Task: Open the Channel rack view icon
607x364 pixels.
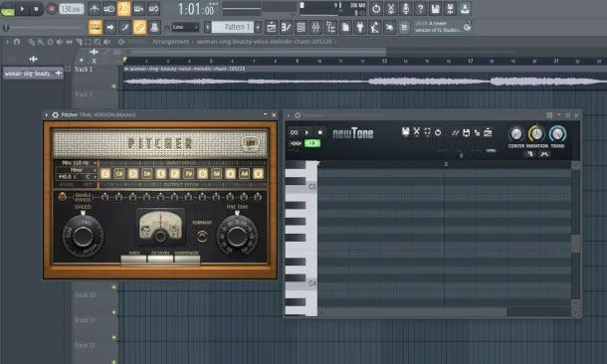Action: click(301, 27)
